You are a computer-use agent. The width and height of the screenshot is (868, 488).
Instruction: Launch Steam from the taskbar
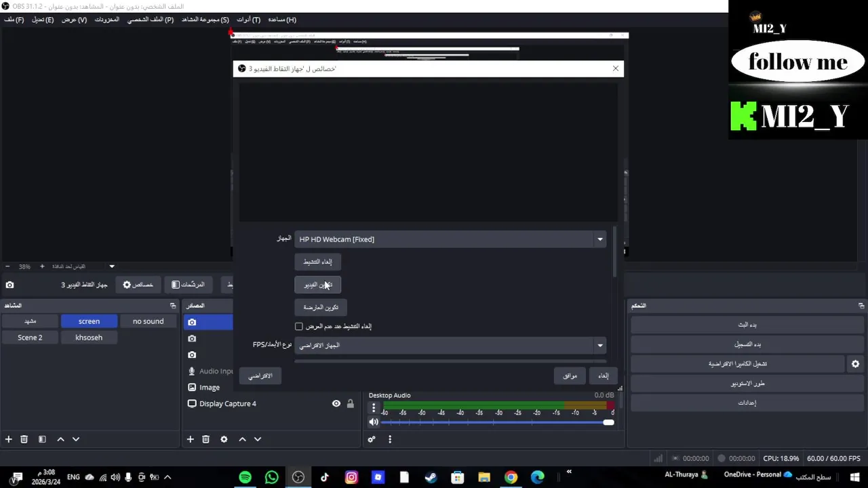[x=431, y=477]
